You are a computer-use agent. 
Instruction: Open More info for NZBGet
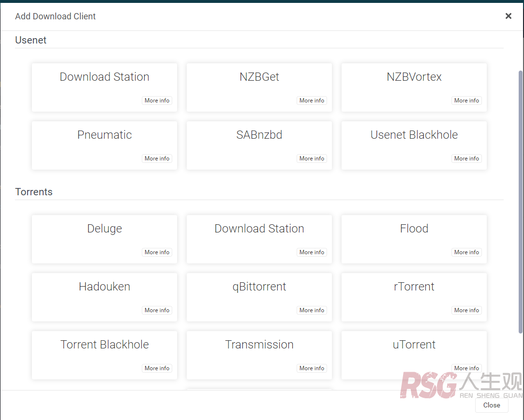312,101
